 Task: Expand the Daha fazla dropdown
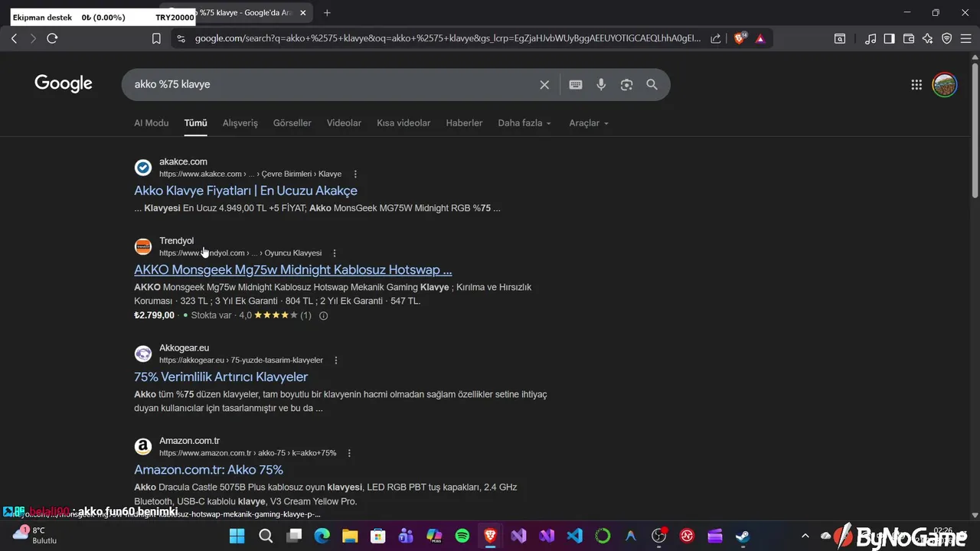(524, 123)
